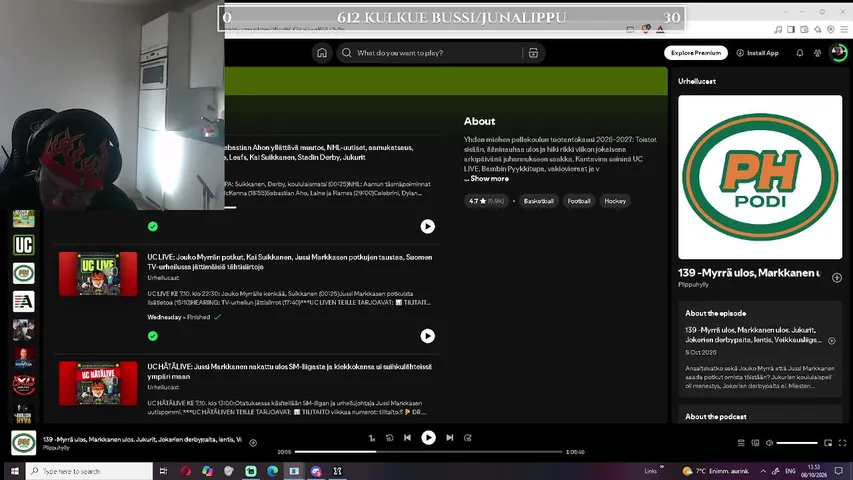Open the browser hamburger main menu
Viewport: 853px width, 480px height.
click(844, 29)
